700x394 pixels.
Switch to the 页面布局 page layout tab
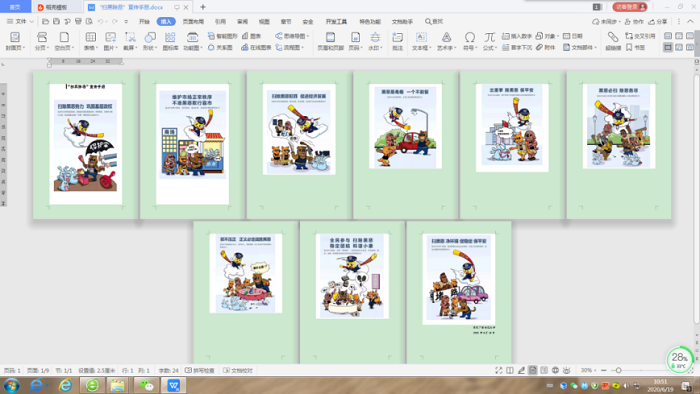(x=193, y=21)
